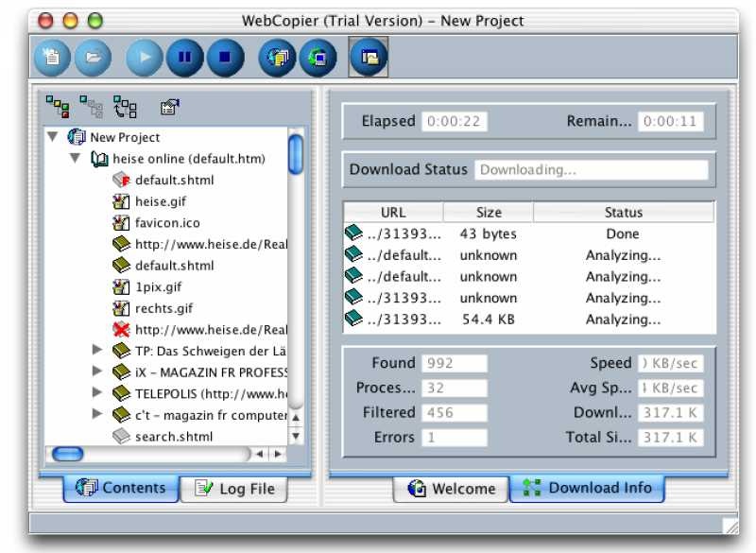Viewport: 756px width, 553px height.
Task: Click the Errors field showing 1
Action: coord(455,438)
